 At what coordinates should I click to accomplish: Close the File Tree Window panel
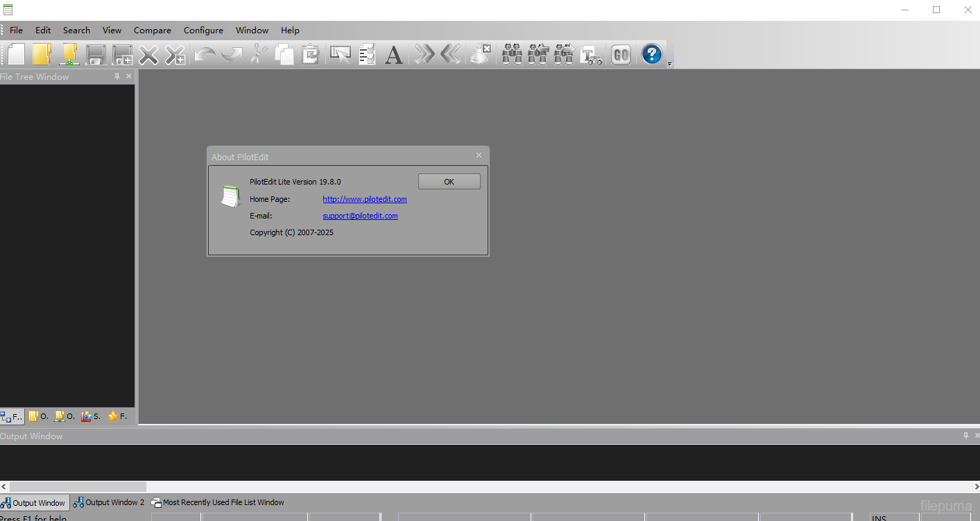pyautogui.click(x=129, y=76)
